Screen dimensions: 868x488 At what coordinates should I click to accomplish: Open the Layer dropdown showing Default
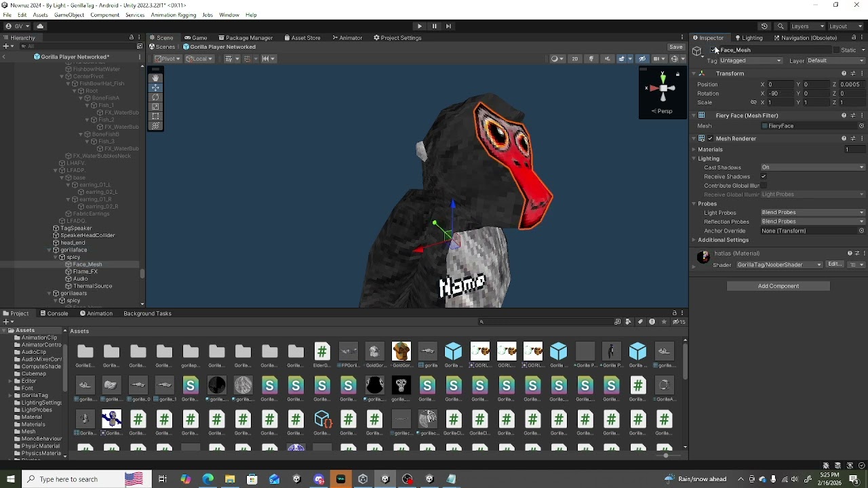point(835,61)
